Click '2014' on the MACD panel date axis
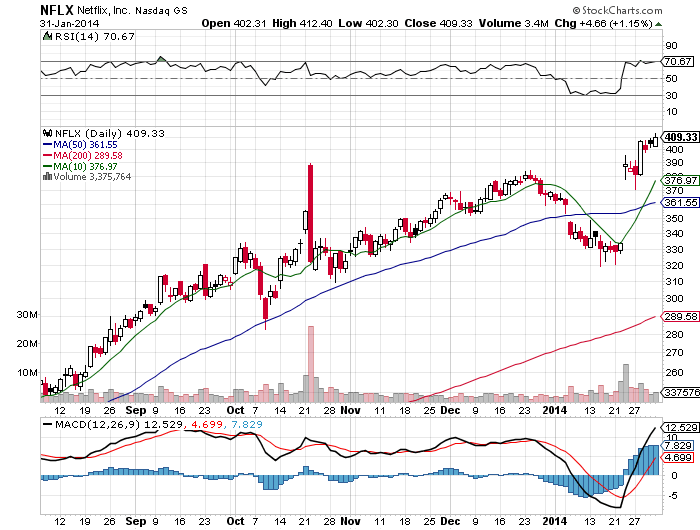The width and height of the screenshot is (700, 530). (x=554, y=521)
